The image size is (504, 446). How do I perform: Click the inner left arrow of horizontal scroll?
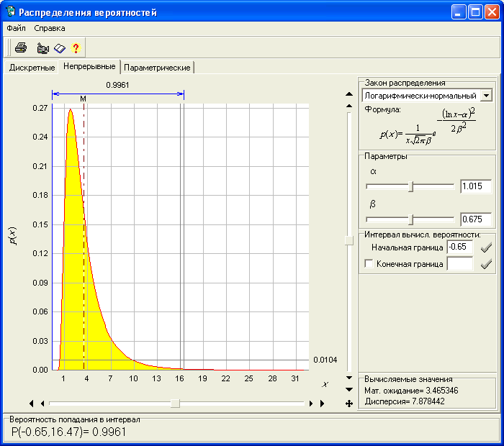click(42, 404)
